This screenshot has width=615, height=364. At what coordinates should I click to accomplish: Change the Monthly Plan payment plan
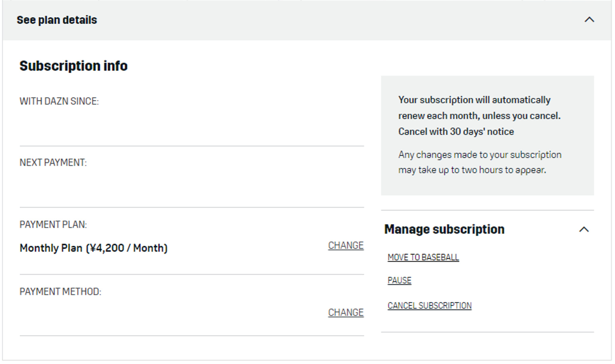(346, 245)
